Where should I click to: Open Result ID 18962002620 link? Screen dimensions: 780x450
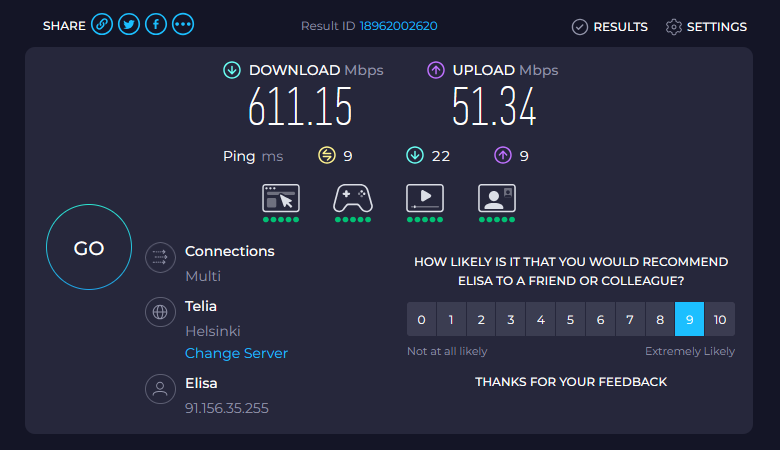point(398,26)
